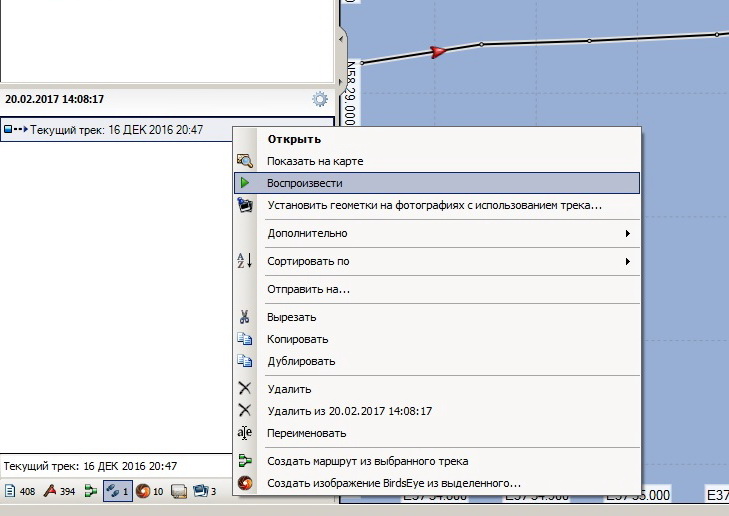729x516 pixels.
Task: Click the red direction arrow on the map track
Action: pyautogui.click(x=437, y=51)
